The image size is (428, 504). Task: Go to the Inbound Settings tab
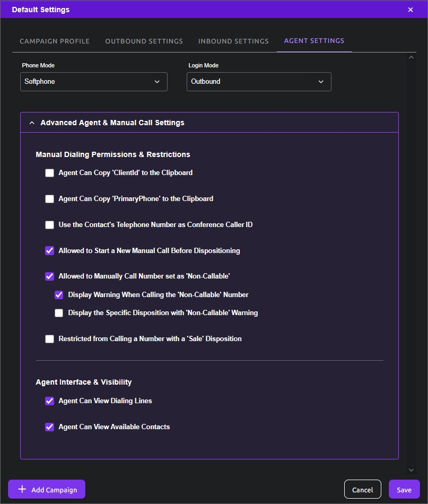(233, 41)
